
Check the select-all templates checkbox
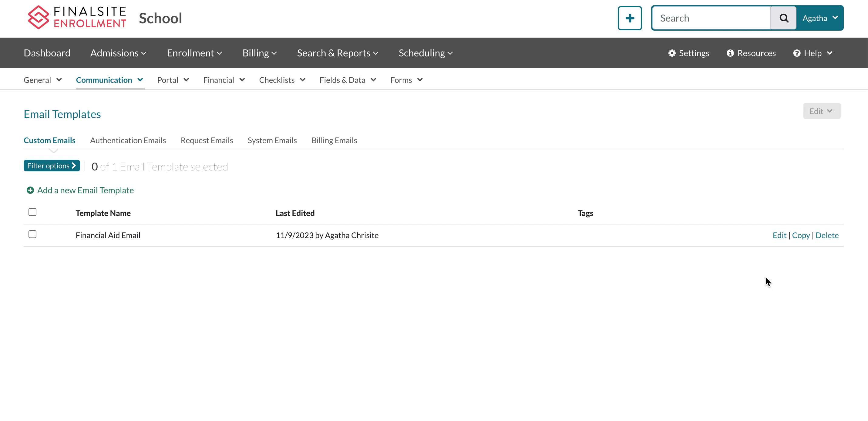tap(32, 212)
